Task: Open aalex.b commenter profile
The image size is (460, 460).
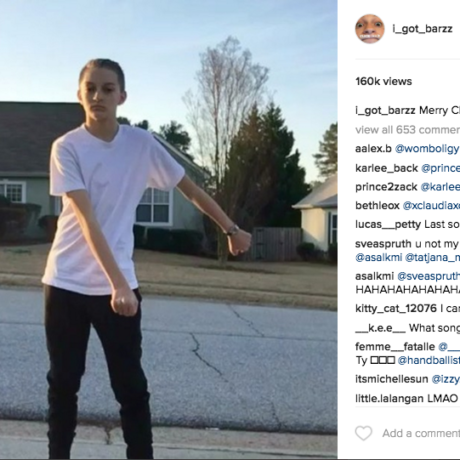Action: [x=373, y=149]
